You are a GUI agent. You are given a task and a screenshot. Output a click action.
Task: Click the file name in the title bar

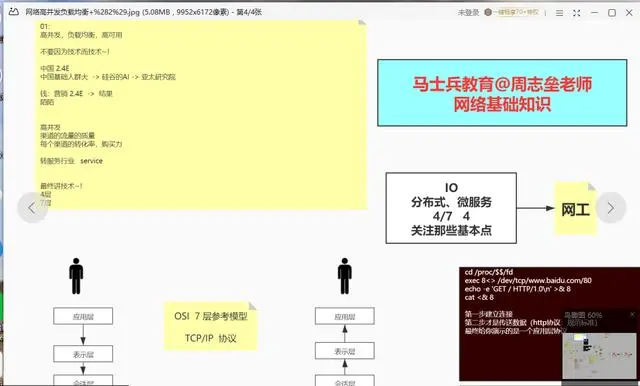[82, 12]
